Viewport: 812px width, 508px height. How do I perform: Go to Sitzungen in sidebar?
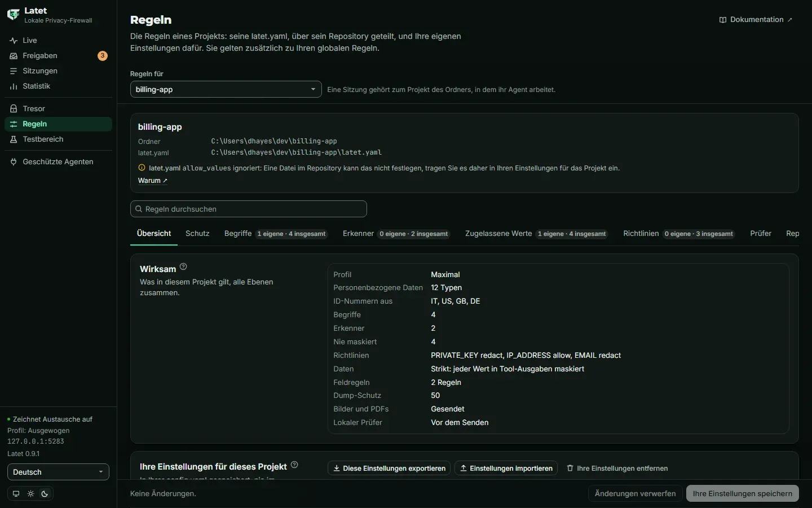point(58,71)
